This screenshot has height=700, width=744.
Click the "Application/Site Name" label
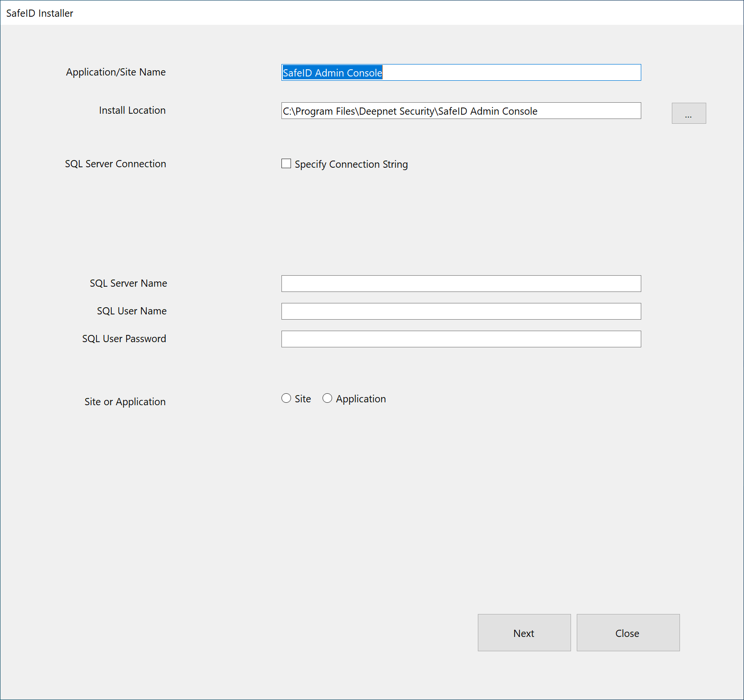(x=116, y=72)
